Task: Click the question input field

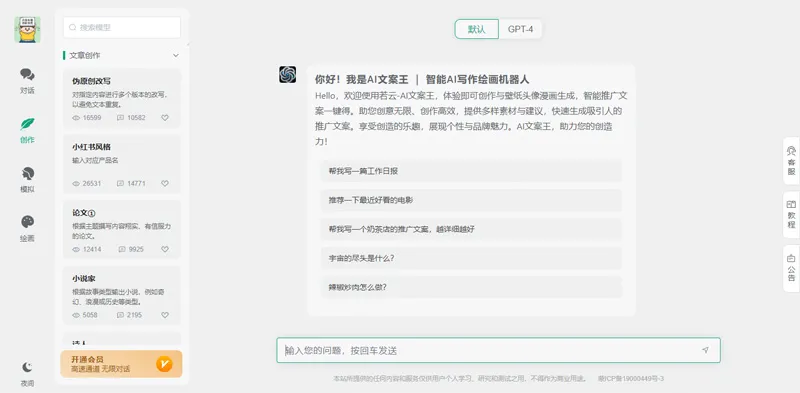Action: pyautogui.click(x=498, y=350)
